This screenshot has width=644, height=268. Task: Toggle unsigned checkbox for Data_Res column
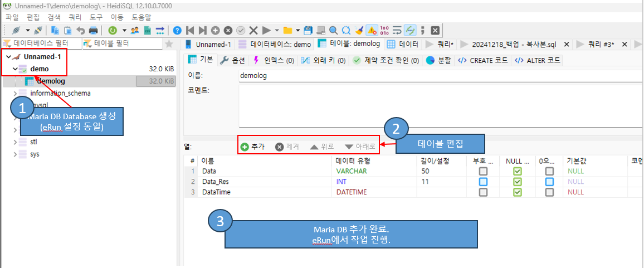click(x=484, y=182)
